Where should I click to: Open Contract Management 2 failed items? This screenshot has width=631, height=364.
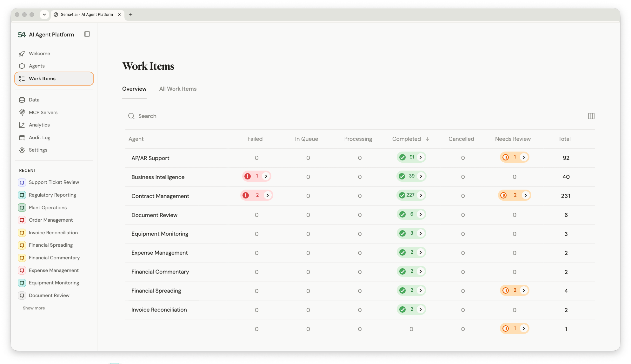click(x=256, y=195)
